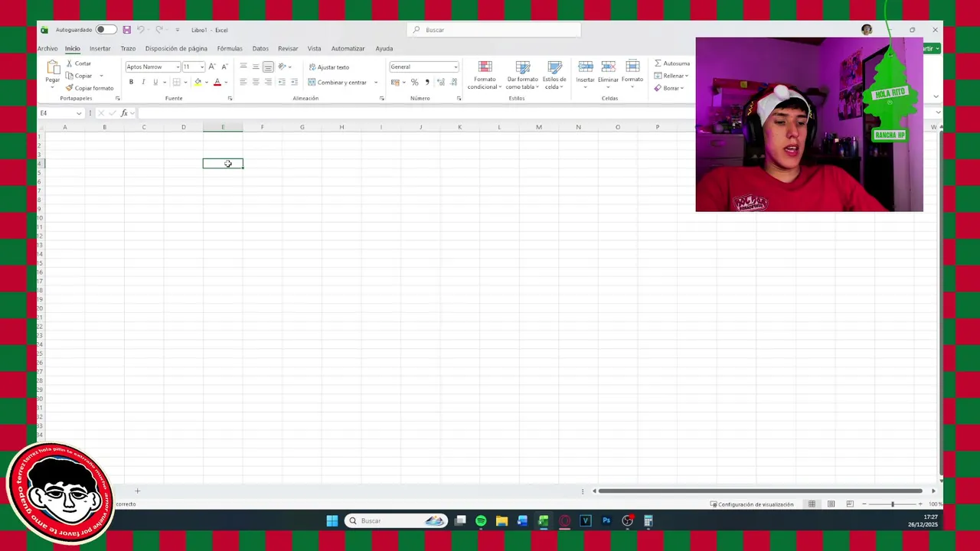This screenshot has width=980, height=551.
Task: Toggle bold formatting
Action: [131, 82]
